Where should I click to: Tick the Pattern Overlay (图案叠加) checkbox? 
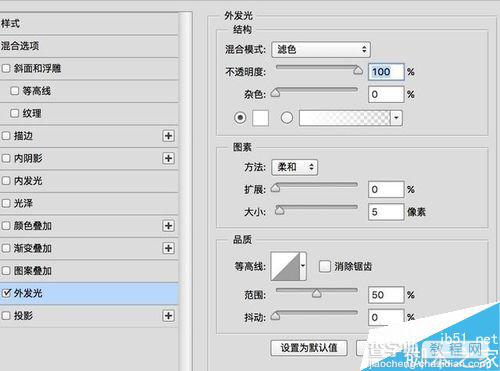(6, 270)
